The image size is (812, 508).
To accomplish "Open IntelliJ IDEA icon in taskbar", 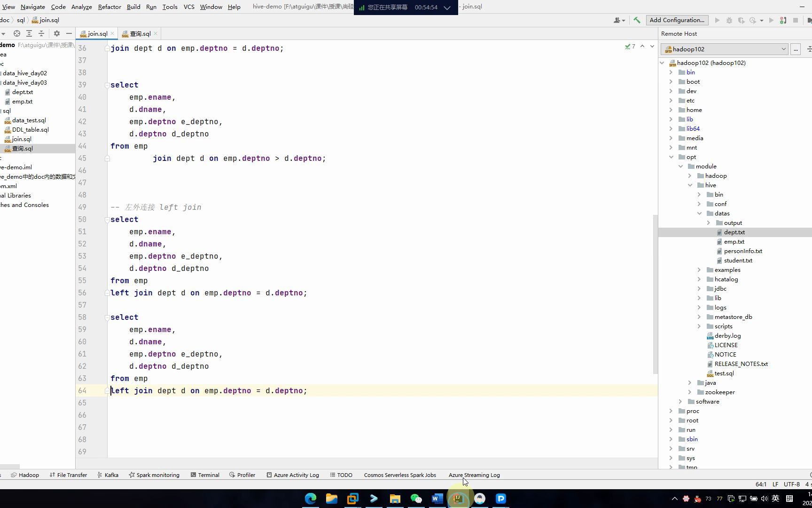I will pyautogui.click(x=458, y=499).
